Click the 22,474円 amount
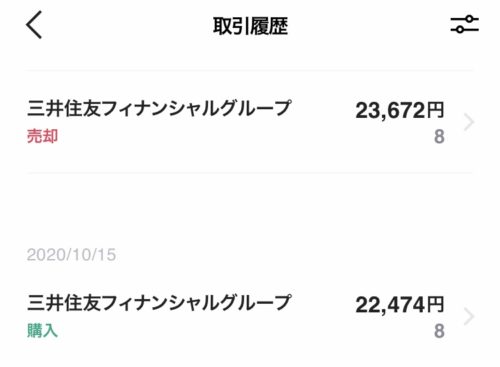Viewport: 500px width, 367px height. 400,305
